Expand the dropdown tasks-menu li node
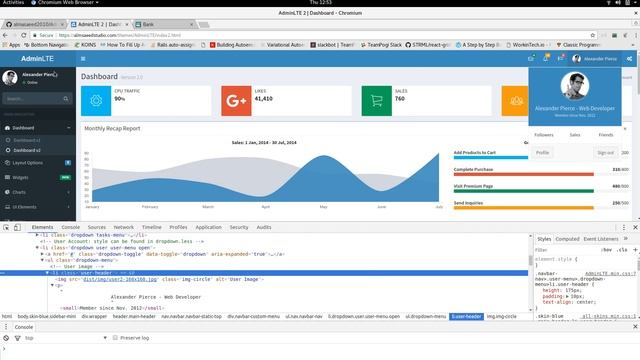640x360 pixels. pyautogui.click(x=37, y=235)
